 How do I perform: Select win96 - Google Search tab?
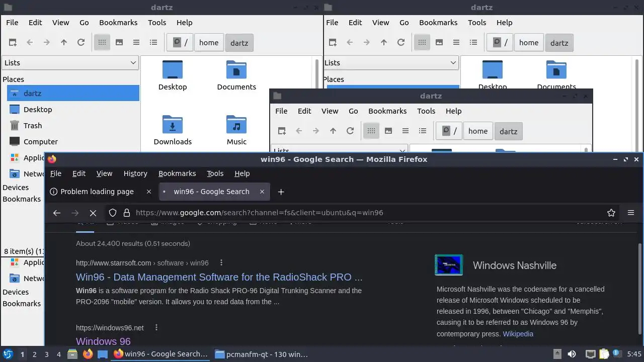coord(214,192)
